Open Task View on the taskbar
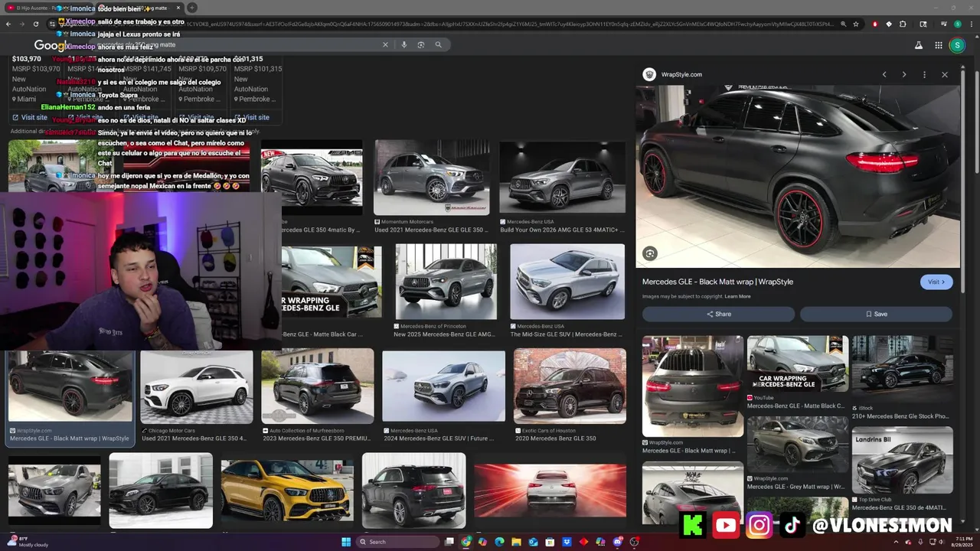 pyautogui.click(x=450, y=542)
